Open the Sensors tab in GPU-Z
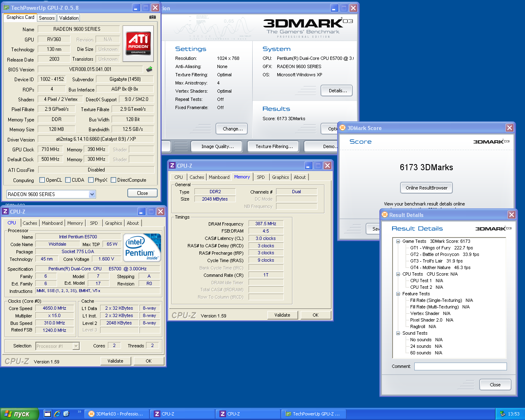The image size is (525, 420). (47, 18)
